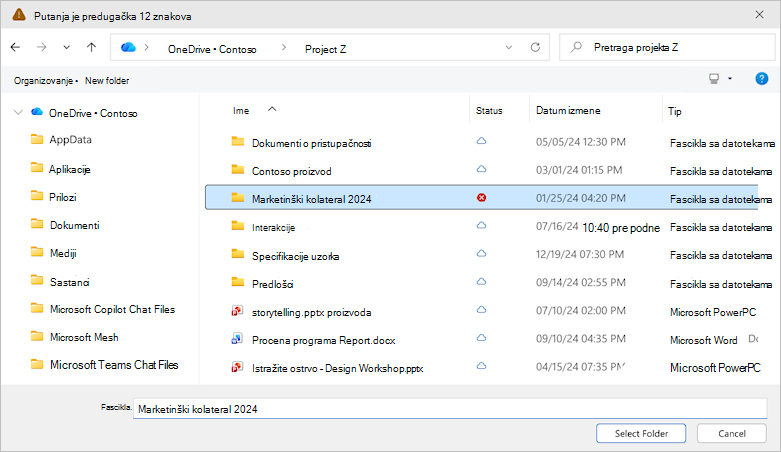Select Procena programa Report.docx file

tap(324, 340)
